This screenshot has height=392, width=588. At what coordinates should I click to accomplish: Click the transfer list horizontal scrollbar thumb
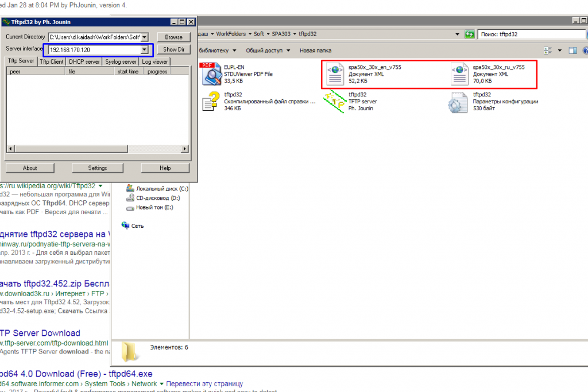click(71, 149)
